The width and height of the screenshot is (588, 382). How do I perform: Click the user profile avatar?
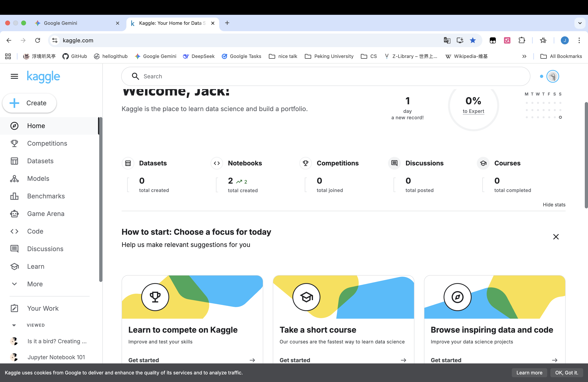click(x=552, y=76)
